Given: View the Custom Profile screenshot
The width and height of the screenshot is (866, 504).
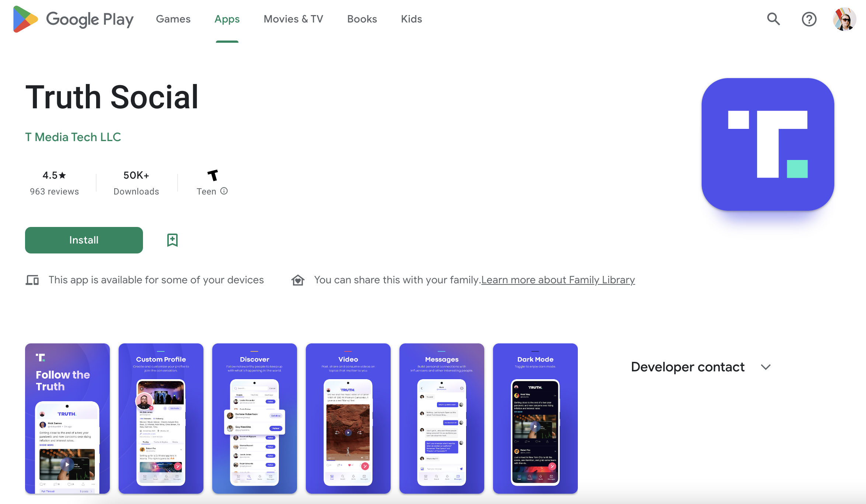Looking at the screenshot, I should point(161,418).
